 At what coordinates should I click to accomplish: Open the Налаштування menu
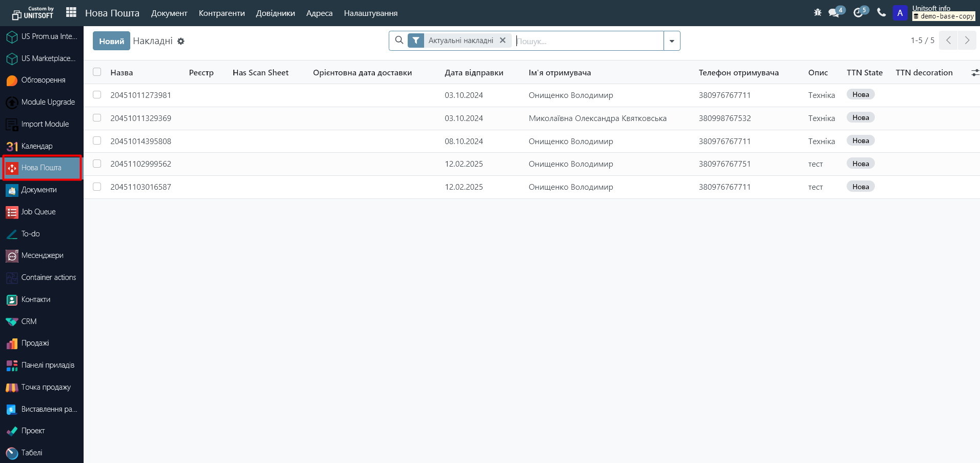[x=370, y=13]
